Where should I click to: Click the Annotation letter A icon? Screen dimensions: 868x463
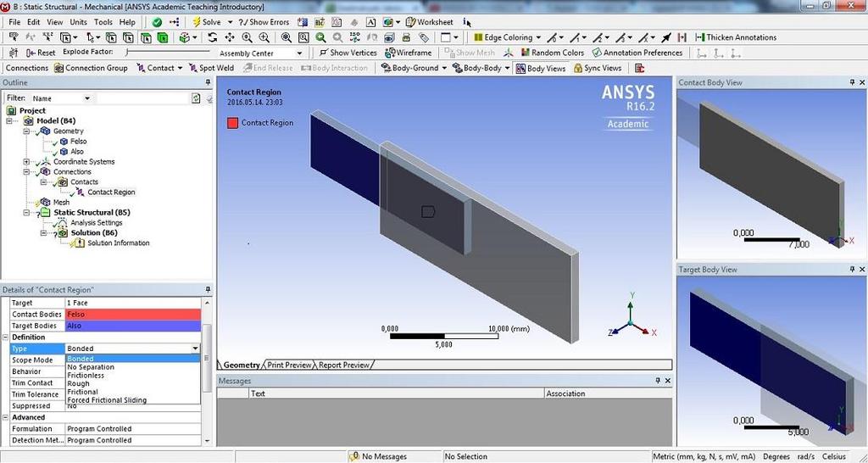coord(371,22)
